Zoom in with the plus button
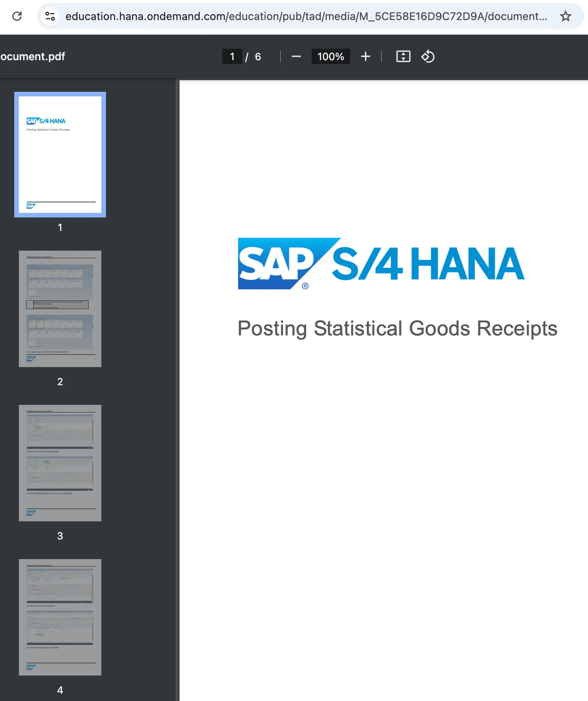This screenshot has width=588, height=701. coord(365,57)
